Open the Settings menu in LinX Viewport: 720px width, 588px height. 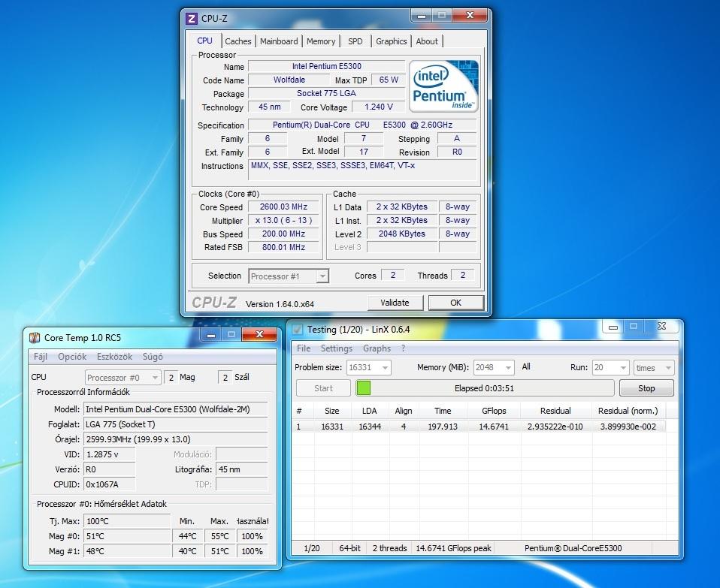pos(337,348)
